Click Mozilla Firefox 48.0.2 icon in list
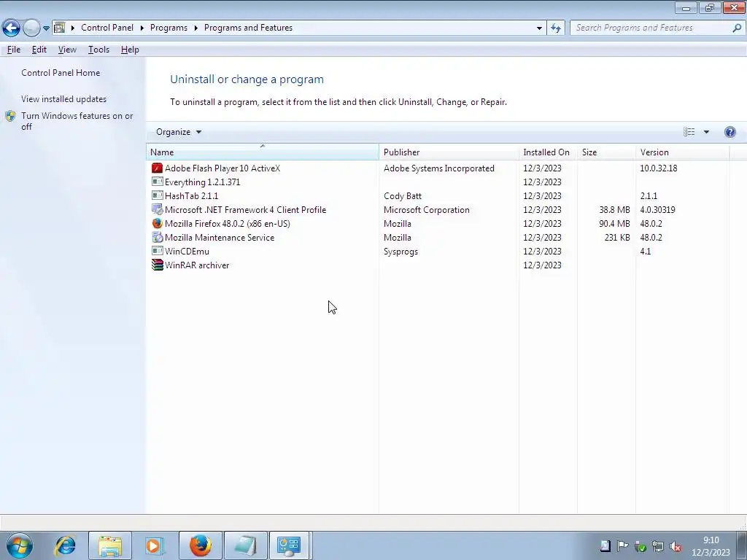747x560 pixels. (x=158, y=223)
